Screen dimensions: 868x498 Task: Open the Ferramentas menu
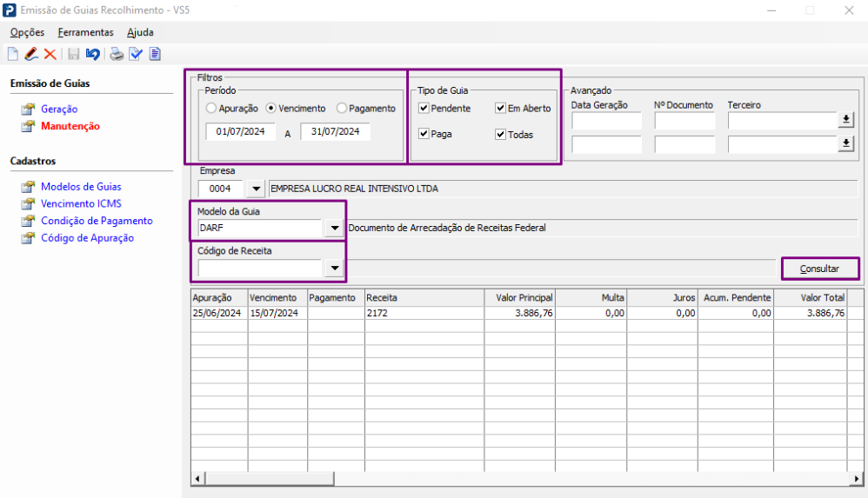(x=85, y=32)
